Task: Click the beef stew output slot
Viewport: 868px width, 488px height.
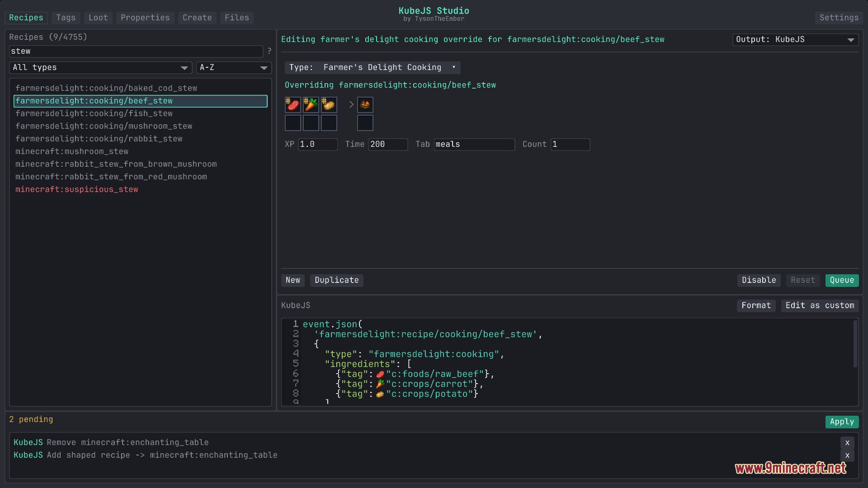Action: (365, 105)
